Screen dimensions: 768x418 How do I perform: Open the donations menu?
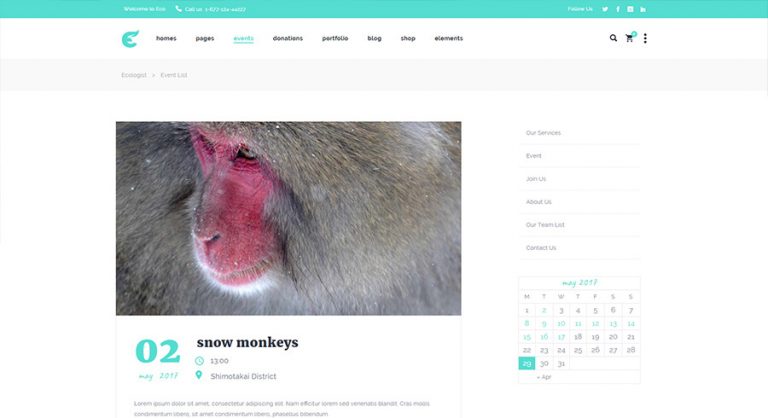pos(288,38)
